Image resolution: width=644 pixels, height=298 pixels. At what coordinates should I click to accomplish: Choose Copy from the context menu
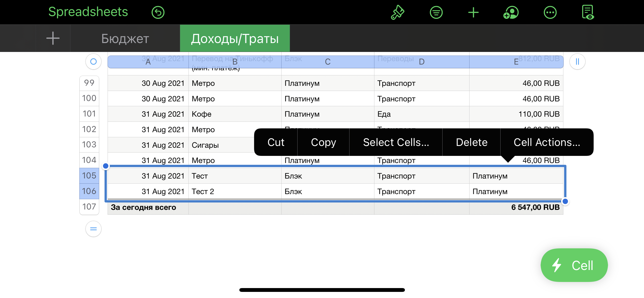pos(323,142)
